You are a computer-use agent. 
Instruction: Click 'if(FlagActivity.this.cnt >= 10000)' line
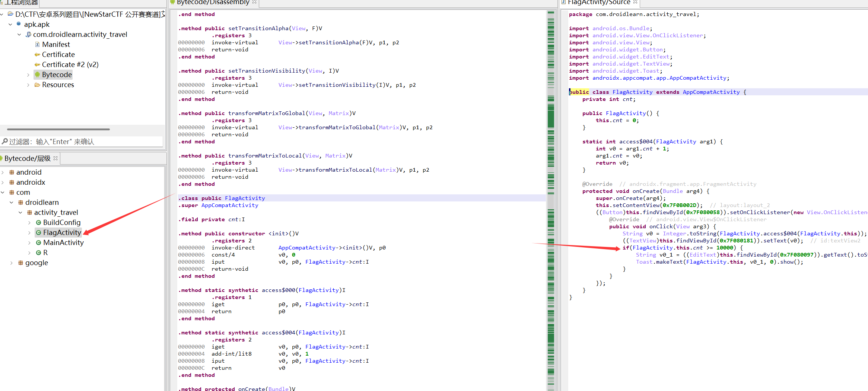click(683, 248)
